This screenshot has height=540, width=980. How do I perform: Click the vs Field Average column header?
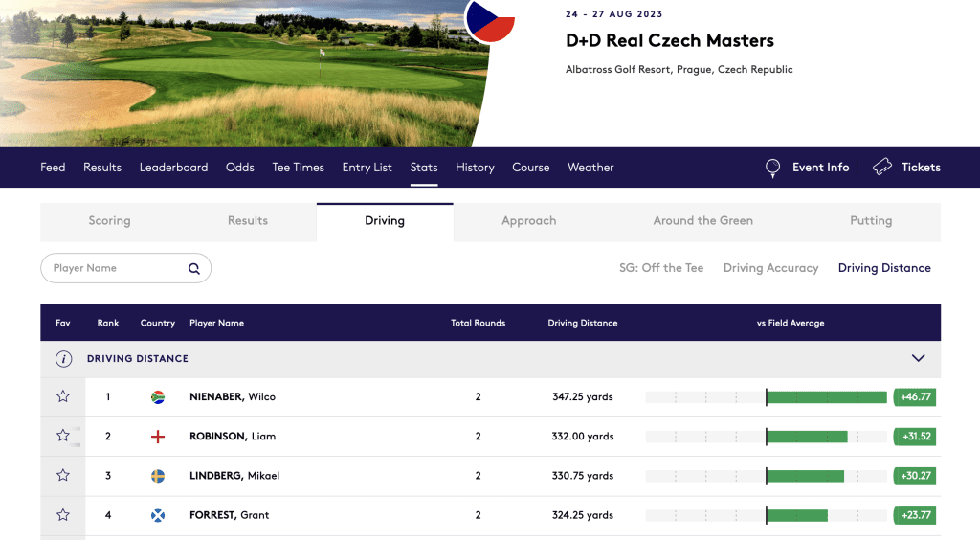point(791,323)
